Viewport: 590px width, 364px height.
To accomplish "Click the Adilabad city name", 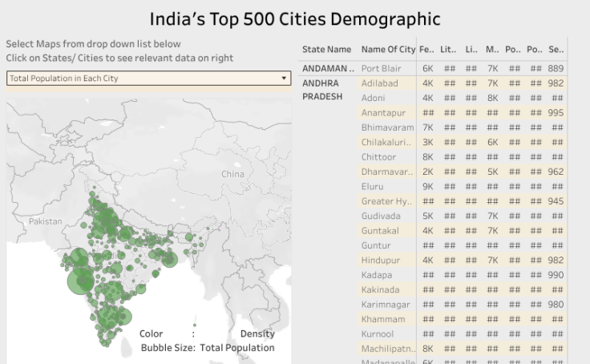I will [379, 83].
